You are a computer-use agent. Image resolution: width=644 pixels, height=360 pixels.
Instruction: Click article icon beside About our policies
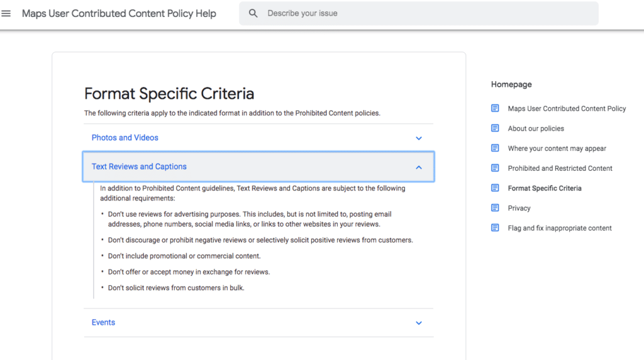coord(495,128)
